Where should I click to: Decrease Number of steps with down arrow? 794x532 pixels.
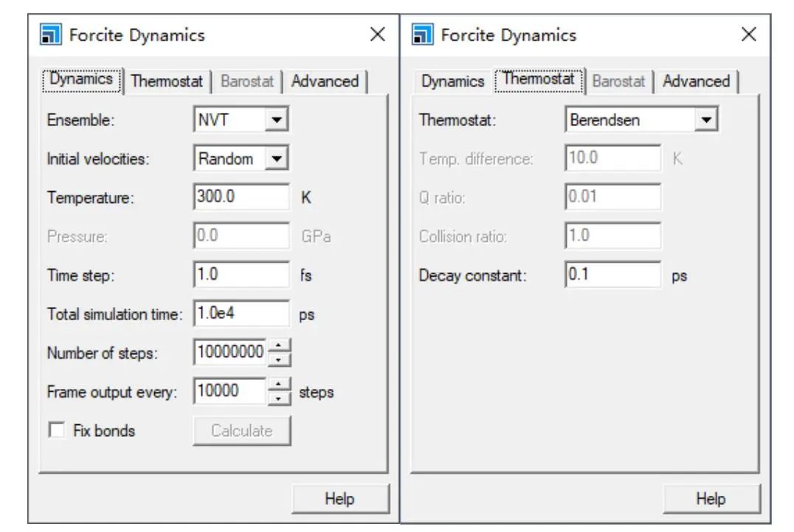278,359
